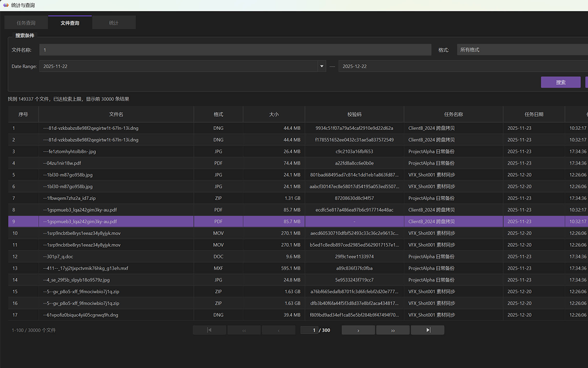The height and width of the screenshot is (368, 588).
Task: Go to next results page arrow
Action: pos(358,330)
